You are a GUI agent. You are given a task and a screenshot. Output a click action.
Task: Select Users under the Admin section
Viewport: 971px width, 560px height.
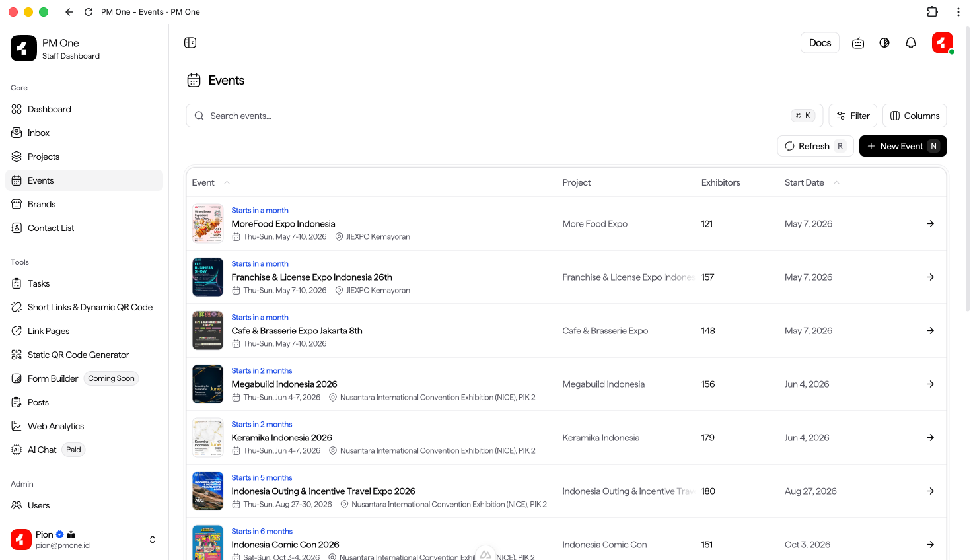pyautogui.click(x=38, y=505)
